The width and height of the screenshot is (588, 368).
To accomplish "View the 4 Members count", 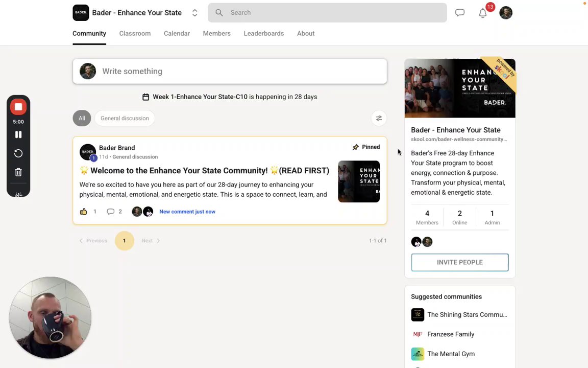I will coord(427,217).
